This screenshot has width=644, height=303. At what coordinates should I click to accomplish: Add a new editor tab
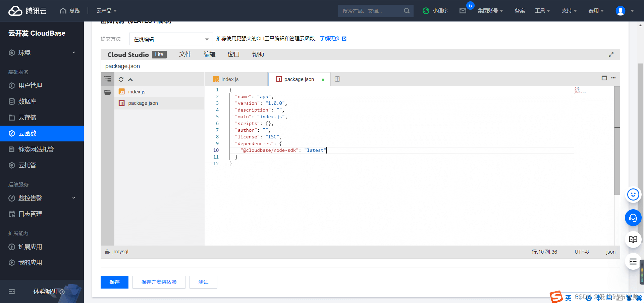click(x=337, y=79)
